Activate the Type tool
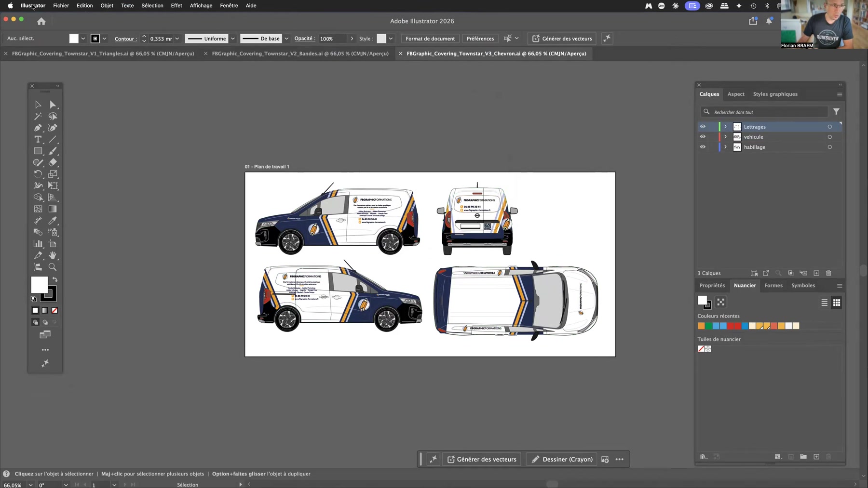This screenshot has height=488, width=868. (x=38, y=139)
